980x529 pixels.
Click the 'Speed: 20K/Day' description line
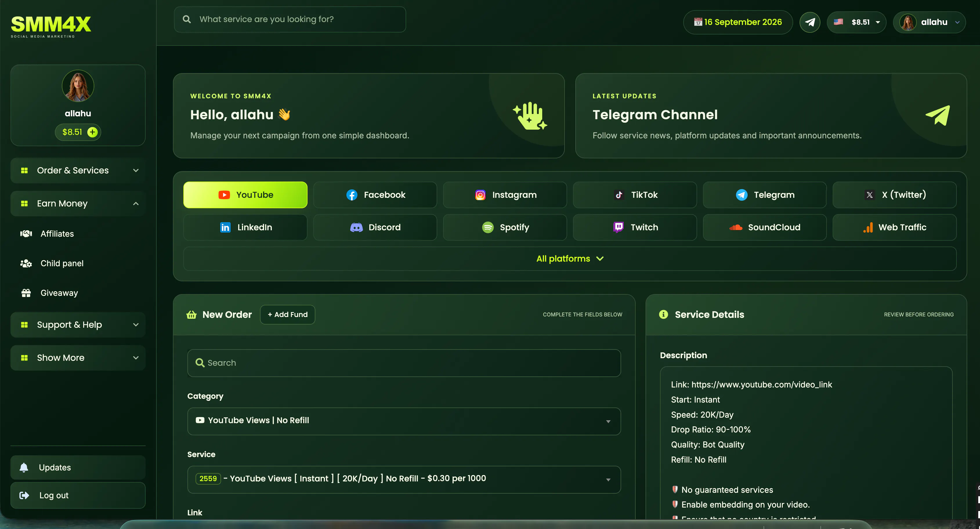point(702,414)
